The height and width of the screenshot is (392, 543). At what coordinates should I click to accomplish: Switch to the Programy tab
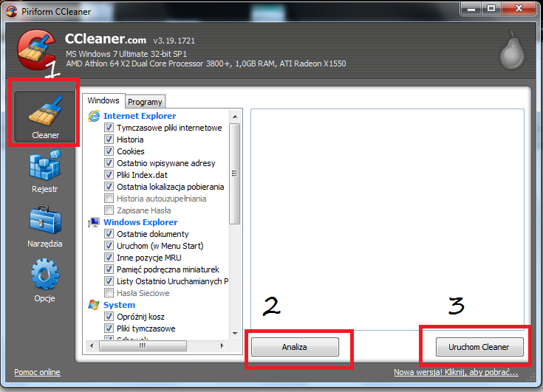click(145, 102)
